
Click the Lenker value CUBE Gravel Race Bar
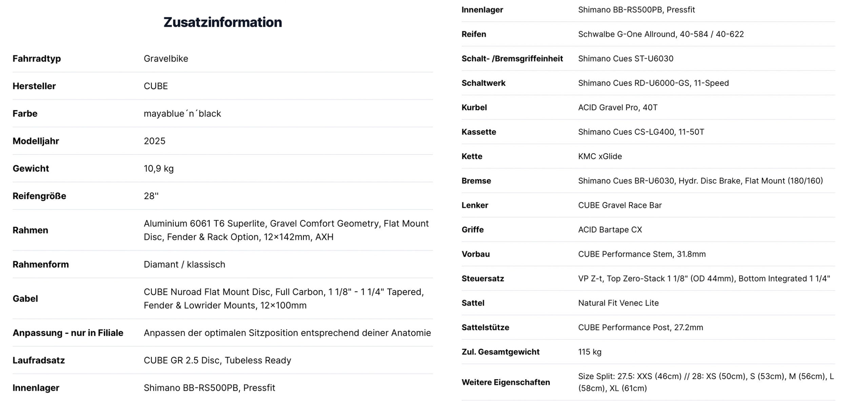619,205
